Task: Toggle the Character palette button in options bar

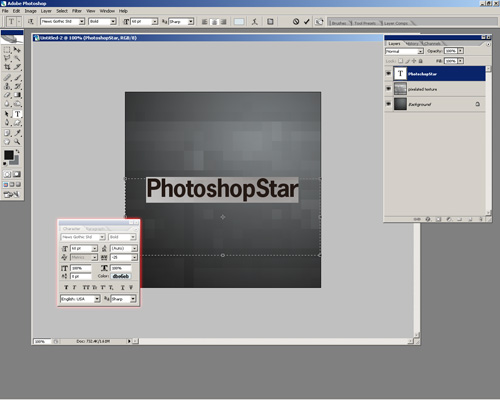Action: [270, 22]
